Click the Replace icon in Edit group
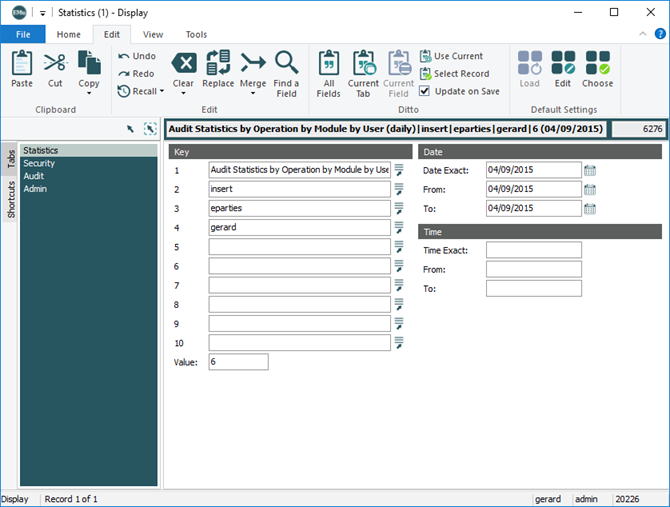The width and height of the screenshot is (670, 507). coord(218,64)
